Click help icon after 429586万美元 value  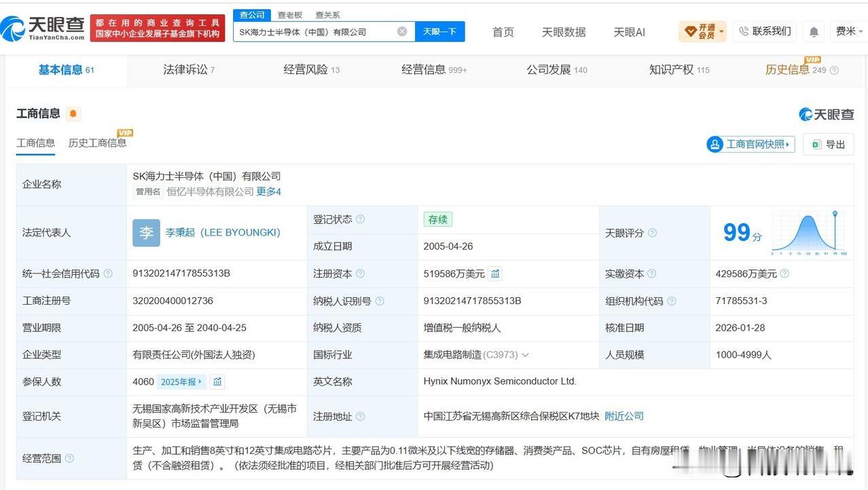pyautogui.click(x=784, y=274)
